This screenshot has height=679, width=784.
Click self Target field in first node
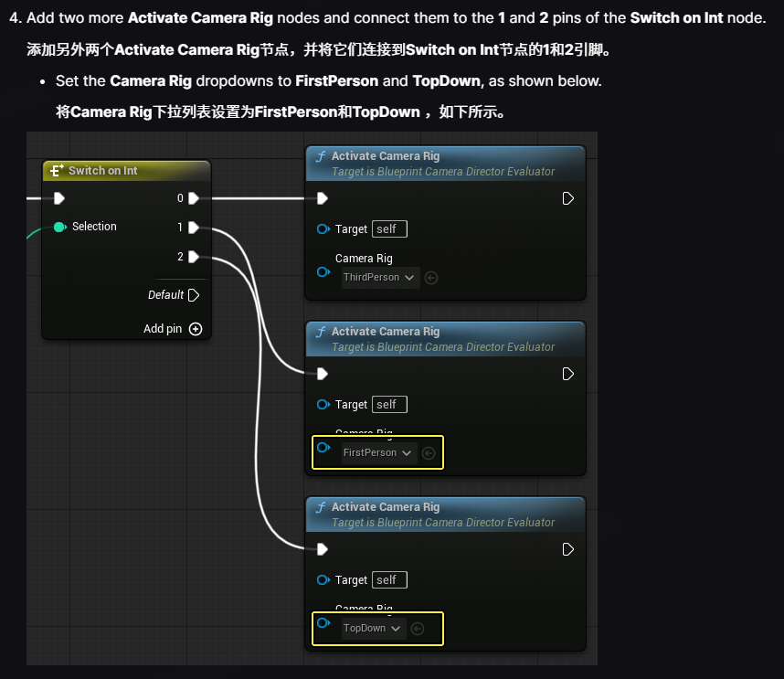click(389, 229)
